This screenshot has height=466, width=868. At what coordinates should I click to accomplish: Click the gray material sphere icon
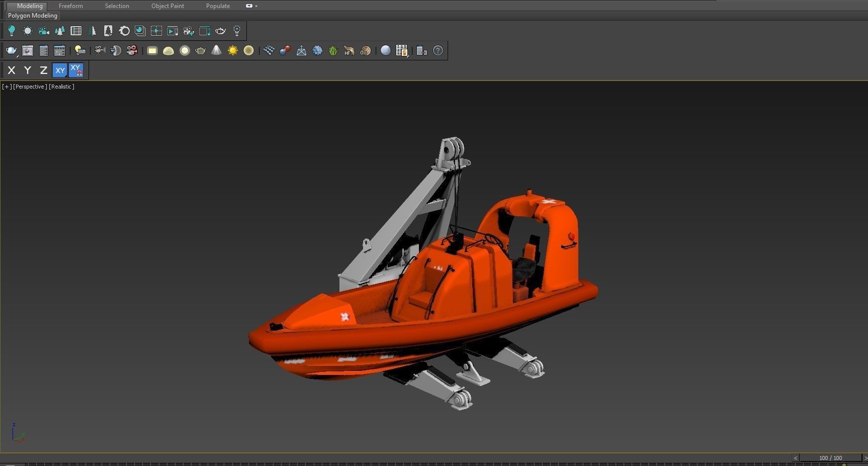(386, 50)
